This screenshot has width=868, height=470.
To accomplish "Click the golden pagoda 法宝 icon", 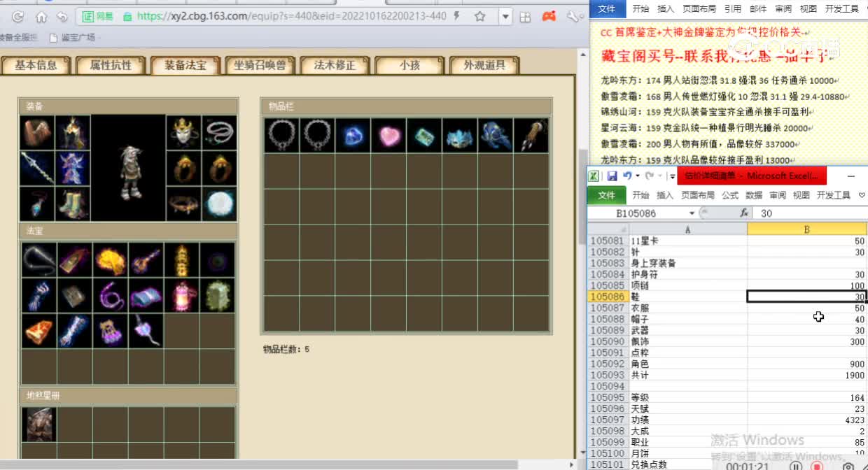I will [x=182, y=259].
